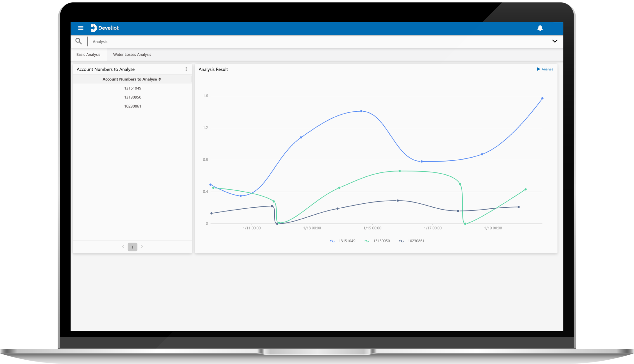Select the Basic Analysis tab
The height and width of the screenshot is (364, 634).
[89, 54]
